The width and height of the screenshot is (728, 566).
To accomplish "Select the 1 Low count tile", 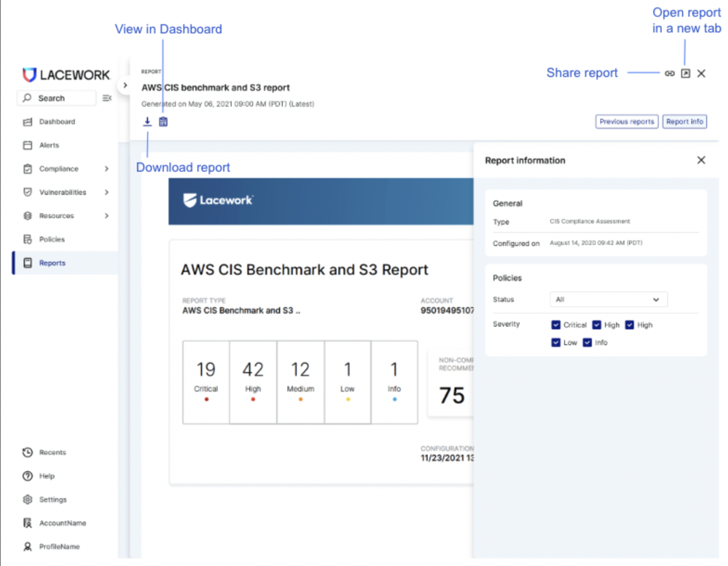I will 347,382.
